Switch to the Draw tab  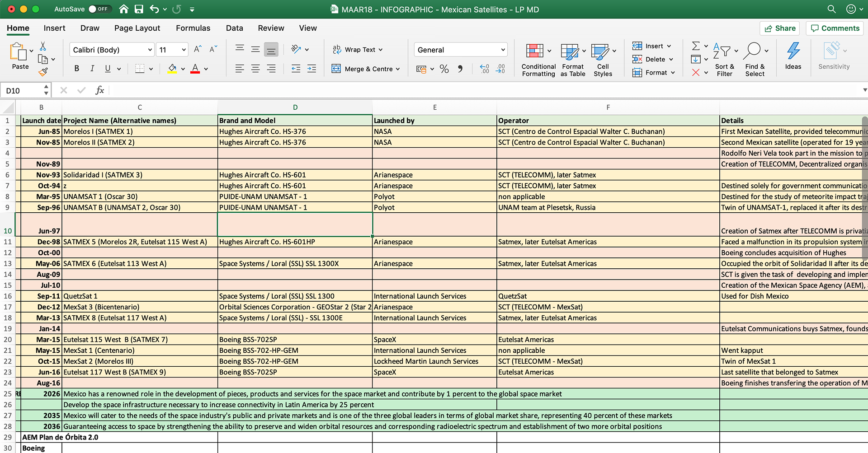[x=90, y=28]
